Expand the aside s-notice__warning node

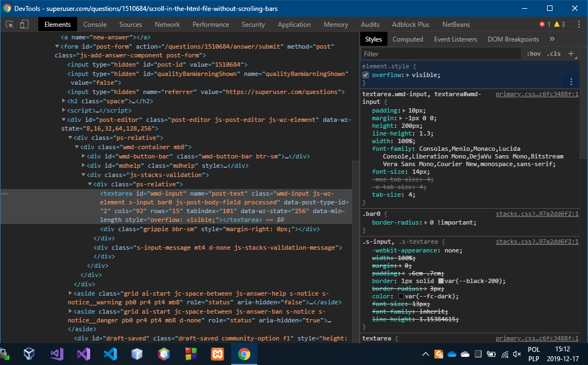click(70, 293)
